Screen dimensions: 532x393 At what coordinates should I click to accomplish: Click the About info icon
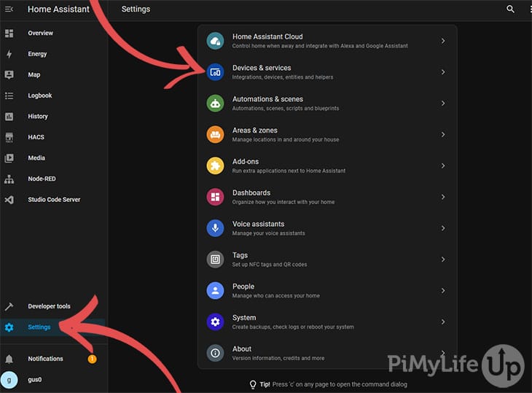(x=215, y=354)
